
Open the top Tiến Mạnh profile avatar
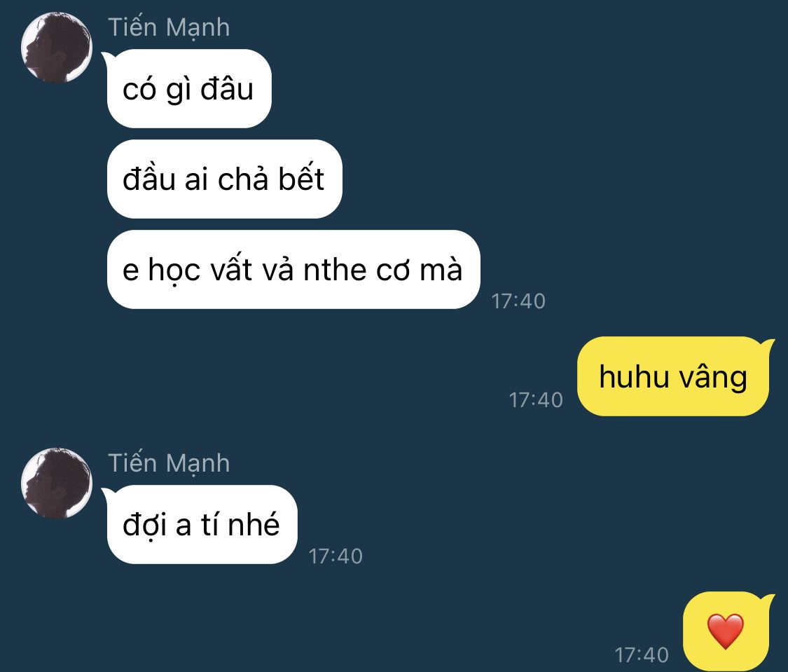pos(57,47)
